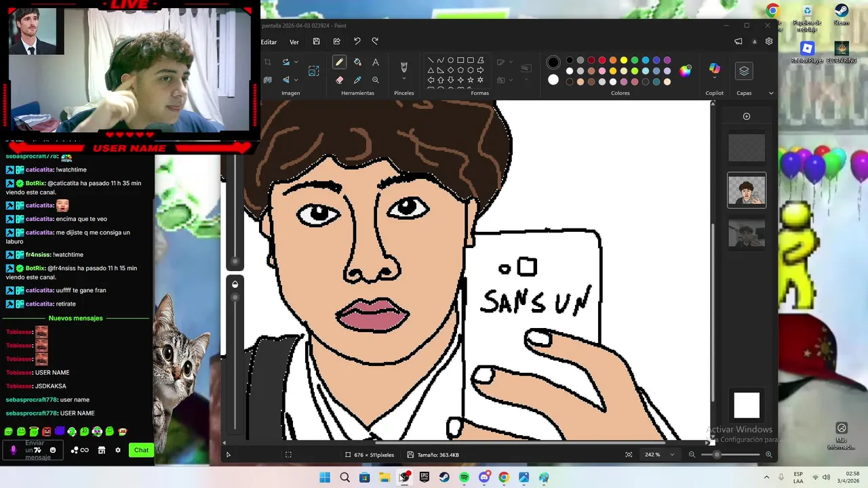Viewport: 868px width, 488px height.
Task: Click the Windows Start button
Action: (325, 478)
